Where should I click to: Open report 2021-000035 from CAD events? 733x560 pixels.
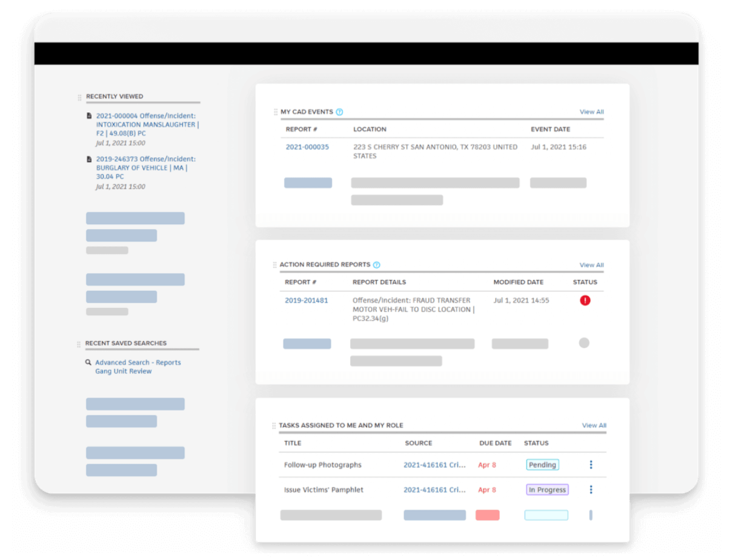(x=306, y=147)
